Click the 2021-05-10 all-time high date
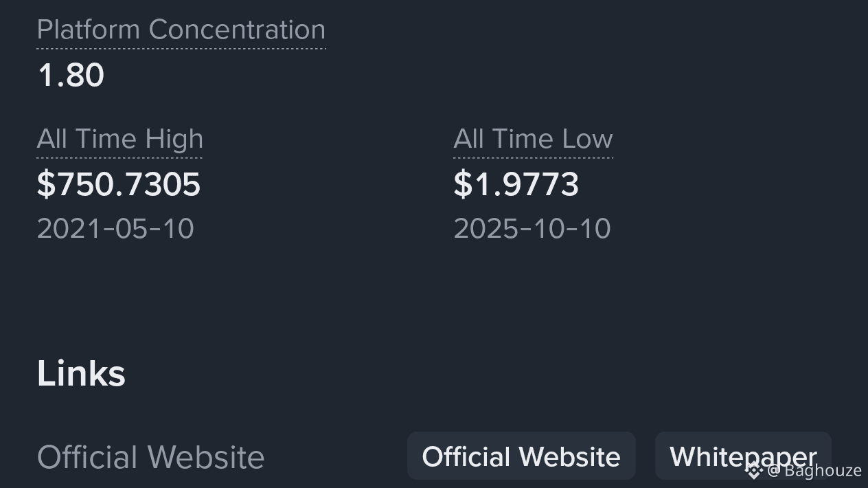Screen dimensions: 868x488 115,229
